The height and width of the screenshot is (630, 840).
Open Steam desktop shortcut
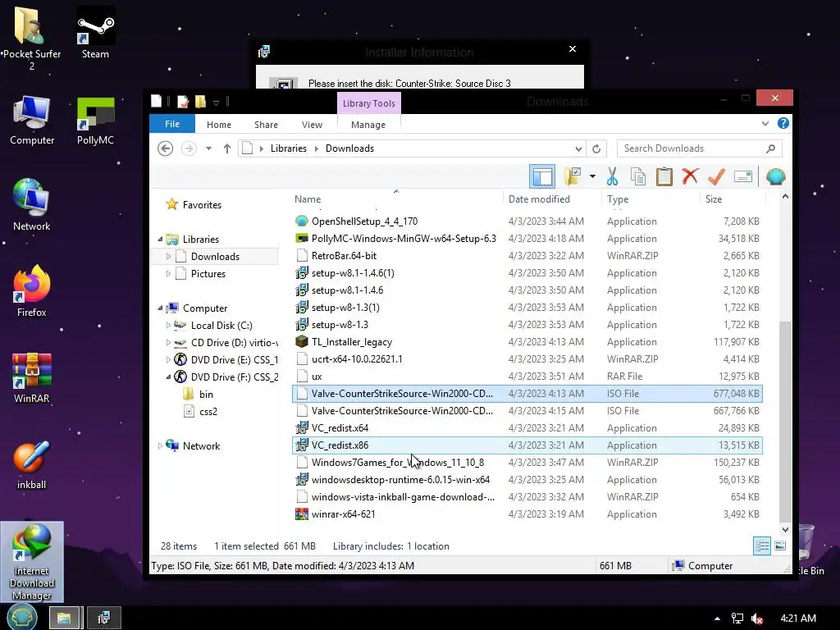coord(95,33)
